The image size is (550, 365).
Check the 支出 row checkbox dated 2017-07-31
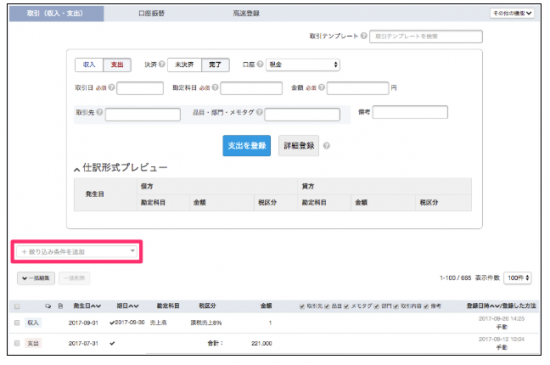click(17, 343)
